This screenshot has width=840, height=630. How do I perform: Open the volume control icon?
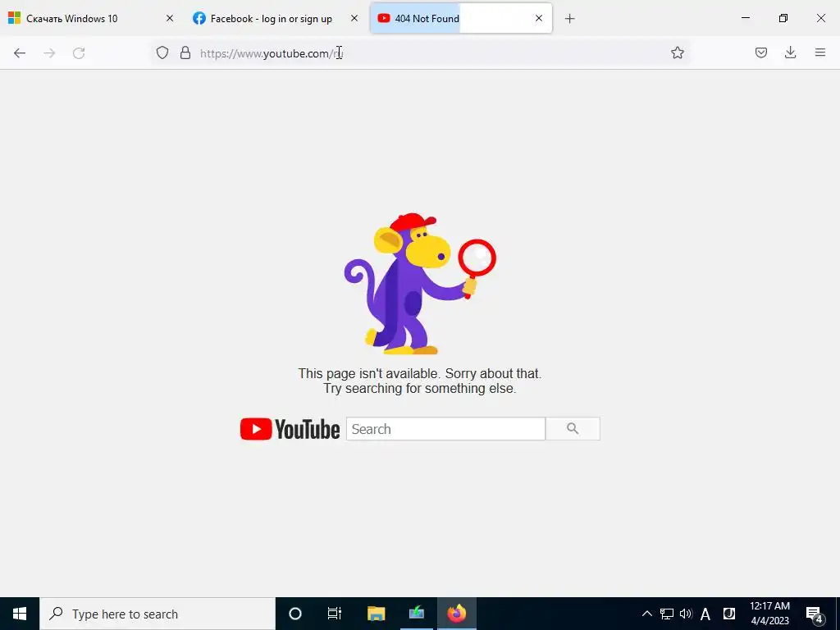686,614
